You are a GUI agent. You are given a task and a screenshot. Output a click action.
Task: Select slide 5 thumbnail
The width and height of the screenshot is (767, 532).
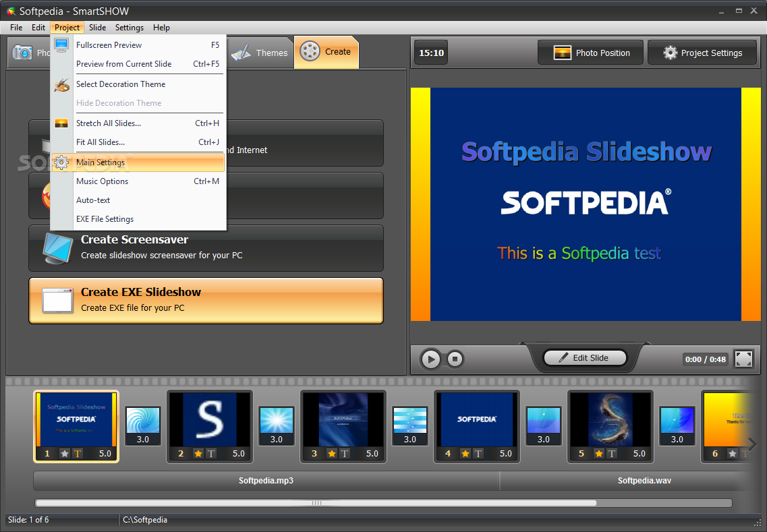pos(610,426)
